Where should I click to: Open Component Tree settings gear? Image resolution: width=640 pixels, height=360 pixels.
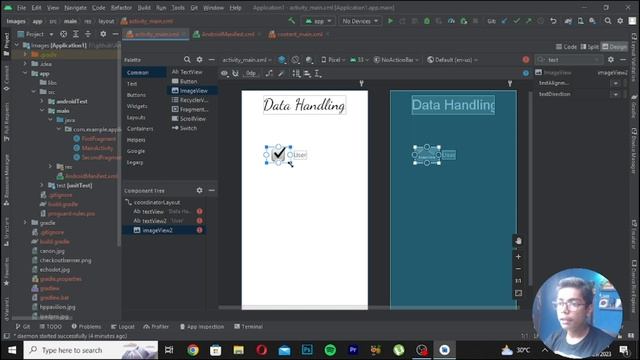tap(199, 190)
